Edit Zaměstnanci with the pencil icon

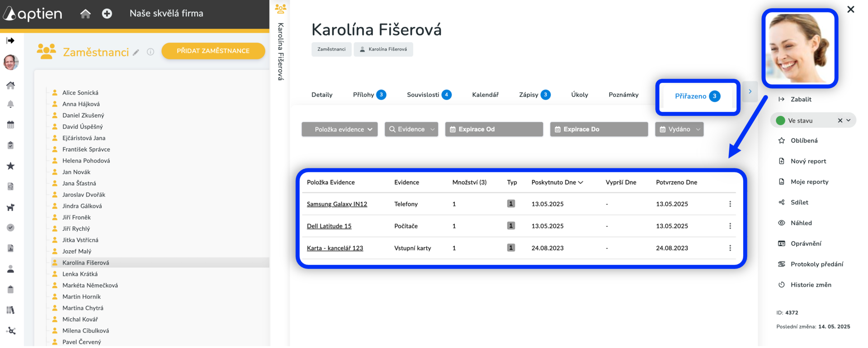tap(136, 52)
